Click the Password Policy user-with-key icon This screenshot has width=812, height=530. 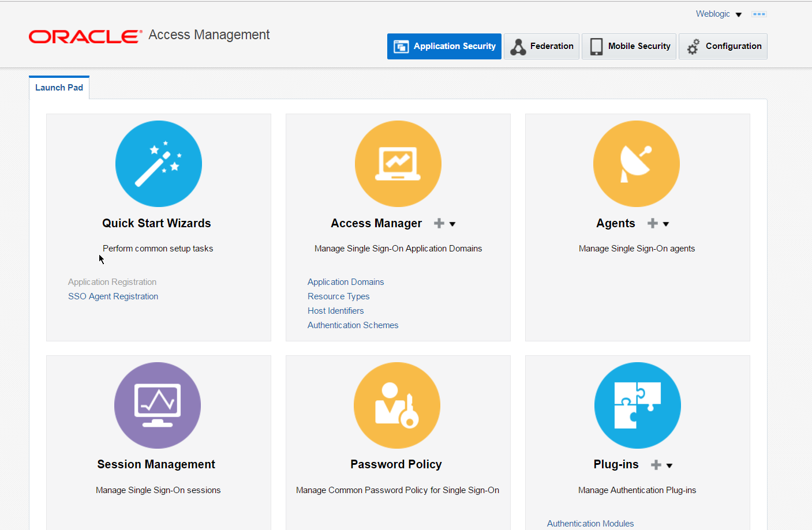[396, 405]
